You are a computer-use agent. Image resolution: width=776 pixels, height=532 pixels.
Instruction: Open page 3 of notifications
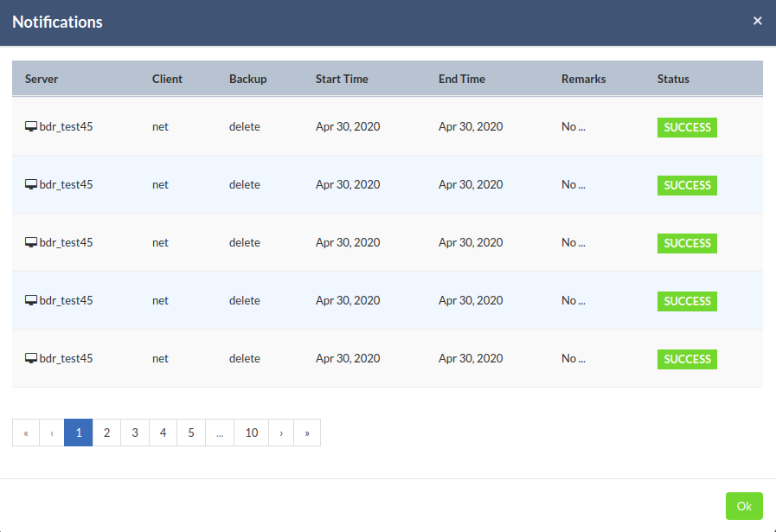135,433
